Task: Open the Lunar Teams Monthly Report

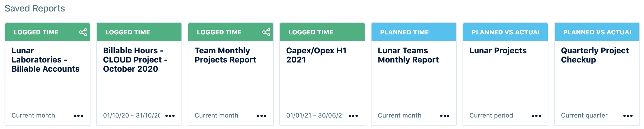Action: [408, 55]
